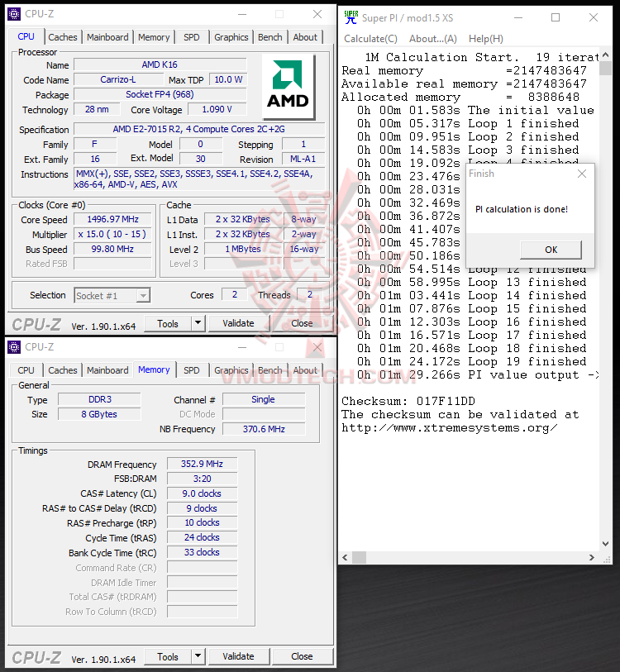Click Close button in bottom CPU-Z window
The image size is (620, 672).
[x=302, y=656]
